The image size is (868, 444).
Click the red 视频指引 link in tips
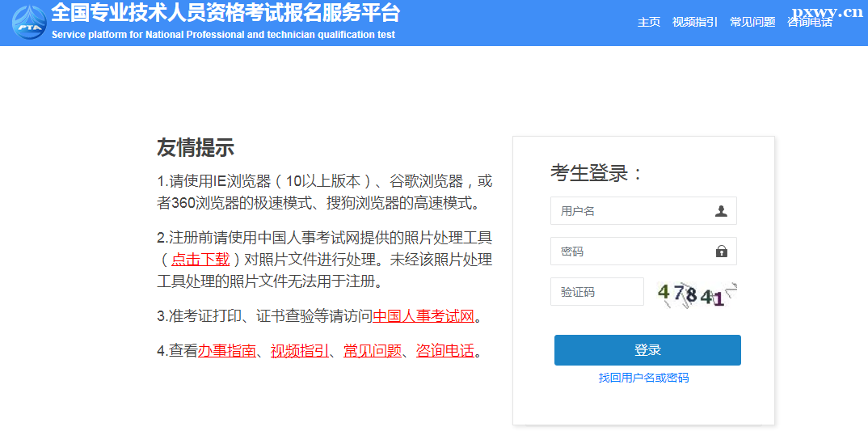[299, 351]
